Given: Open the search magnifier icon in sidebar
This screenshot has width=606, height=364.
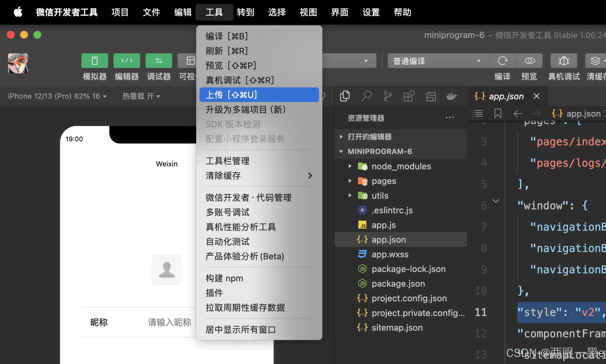Looking at the screenshot, I should click(366, 96).
